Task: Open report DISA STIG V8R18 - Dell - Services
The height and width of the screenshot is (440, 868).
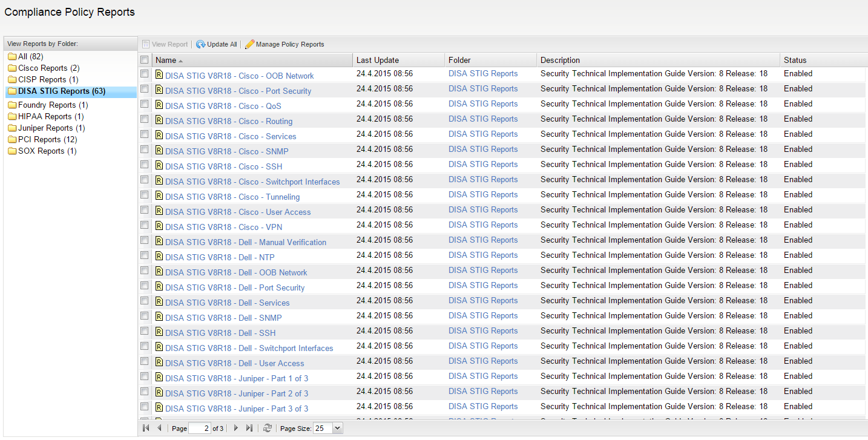Action: pos(228,303)
